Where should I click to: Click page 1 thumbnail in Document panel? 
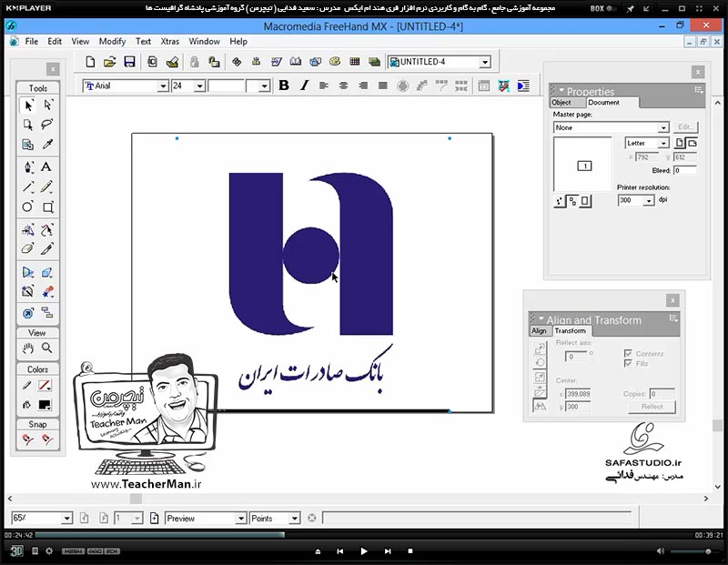[x=584, y=166]
